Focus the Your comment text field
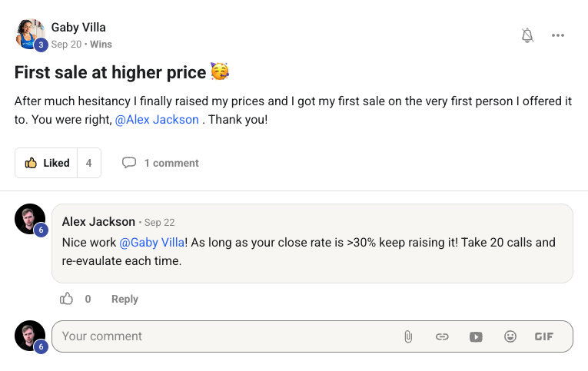588x371 pixels. tap(223, 336)
